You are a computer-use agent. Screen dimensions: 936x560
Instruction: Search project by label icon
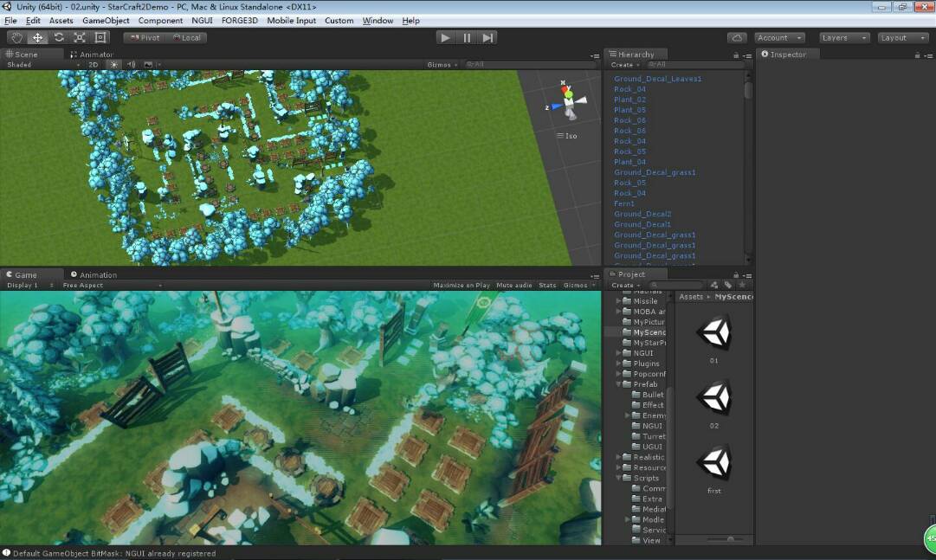pyautogui.click(x=727, y=286)
